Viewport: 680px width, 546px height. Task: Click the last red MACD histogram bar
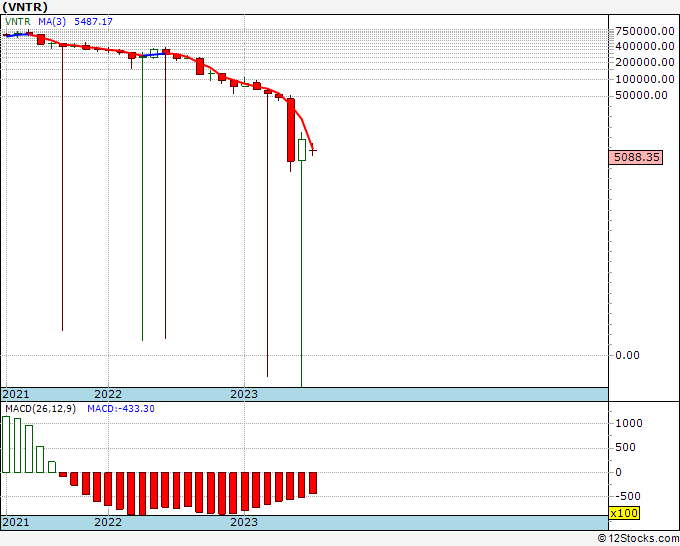[x=313, y=483]
